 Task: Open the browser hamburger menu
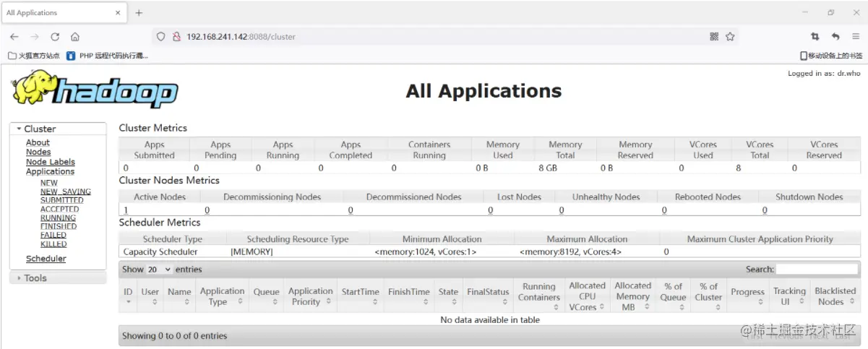click(856, 37)
